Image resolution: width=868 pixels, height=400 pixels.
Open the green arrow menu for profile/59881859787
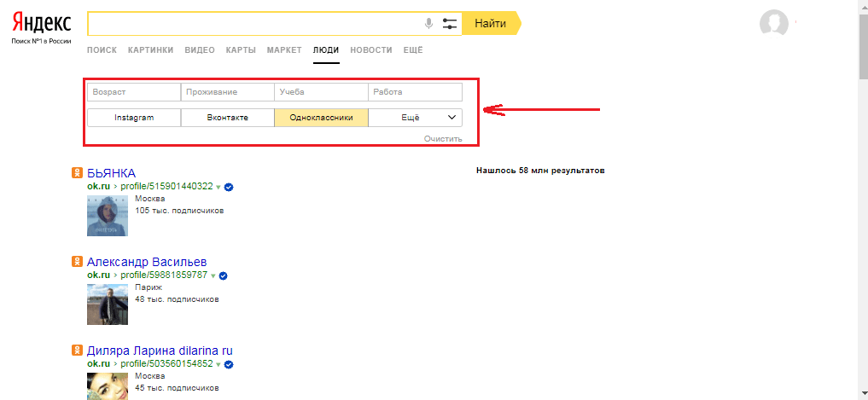point(213,276)
